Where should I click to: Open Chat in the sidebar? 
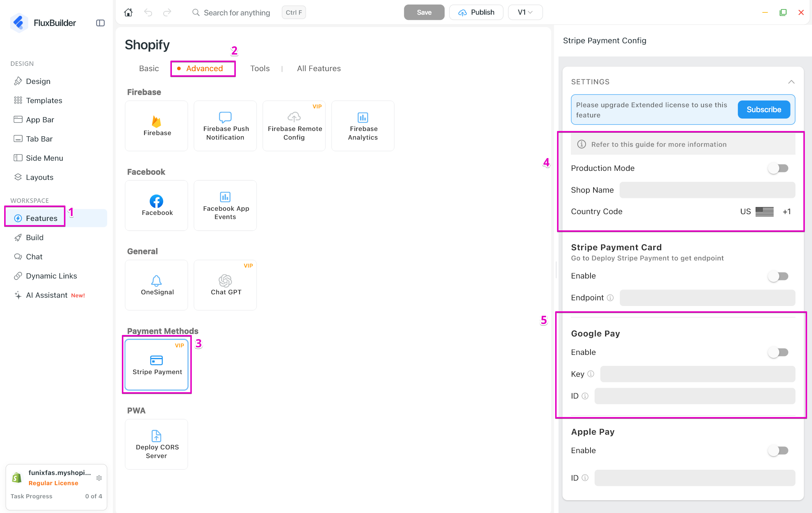click(x=56, y=257)
